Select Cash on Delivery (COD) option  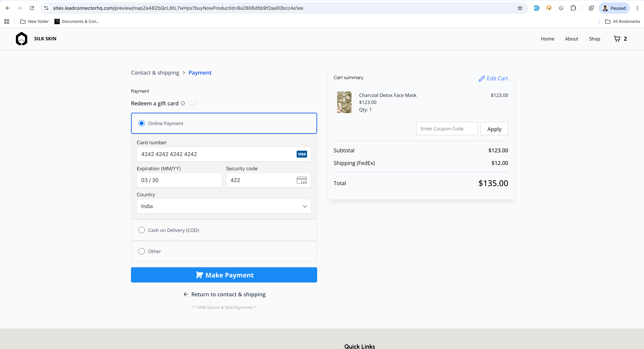click(x=224, y=230)
